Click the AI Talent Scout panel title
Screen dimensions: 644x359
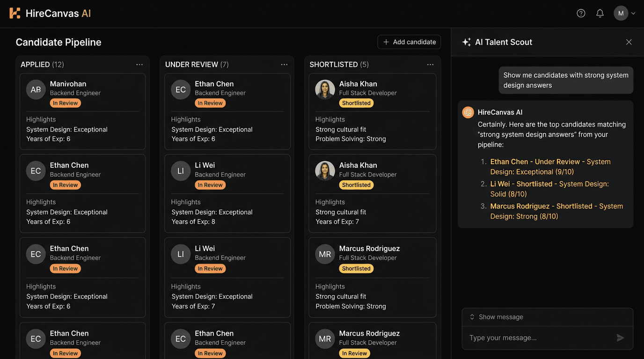[504, 42]
